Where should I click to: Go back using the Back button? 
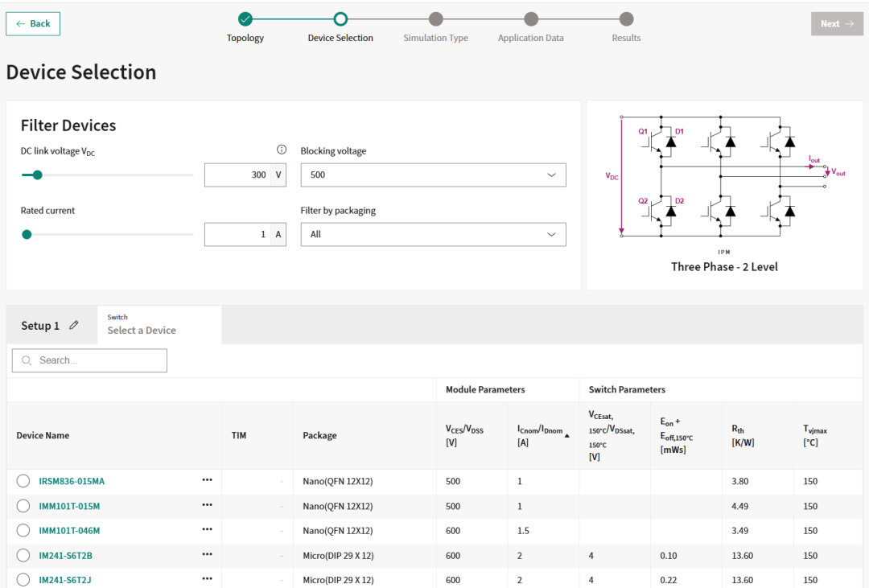pyautogui.click(x=33, y=24)
